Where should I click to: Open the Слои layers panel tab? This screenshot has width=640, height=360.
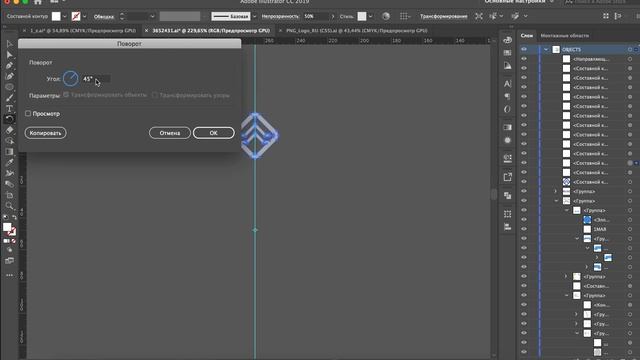(527, 36)
